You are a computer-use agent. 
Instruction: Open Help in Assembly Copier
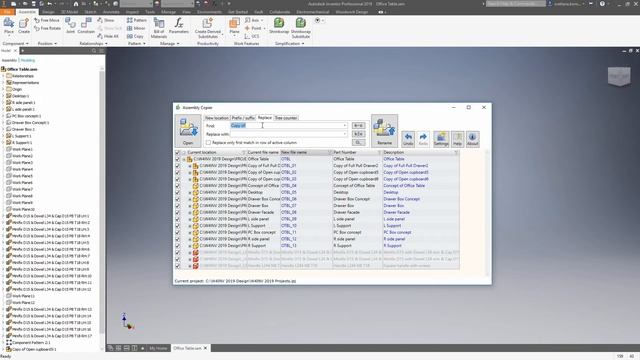click(x=457, y=139)
